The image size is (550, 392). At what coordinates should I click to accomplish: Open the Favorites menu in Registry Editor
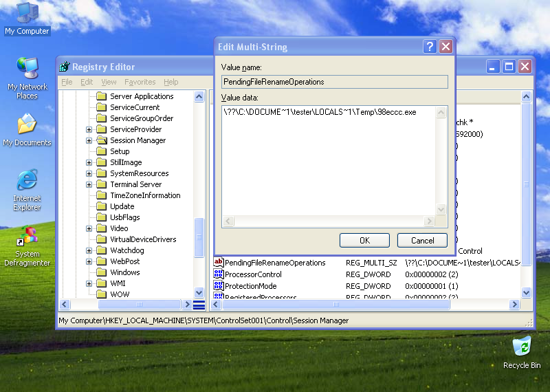click(x=140, y=82)
